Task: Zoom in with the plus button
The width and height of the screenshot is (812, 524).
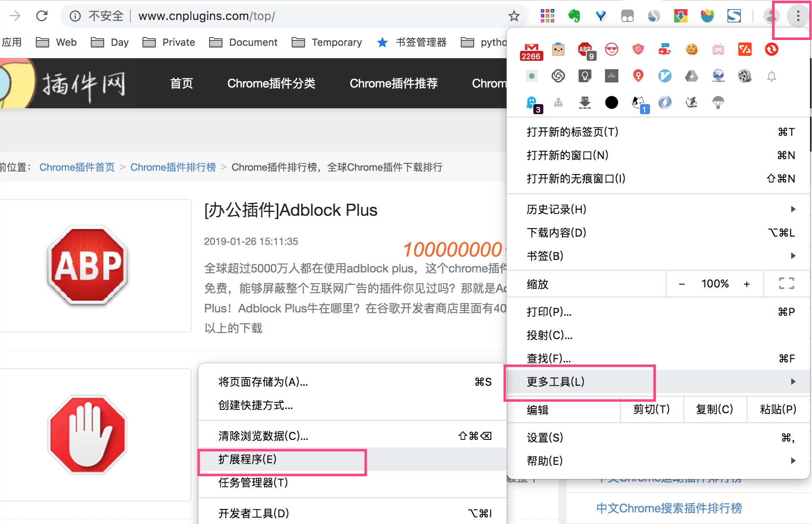Action: [747, 284]
